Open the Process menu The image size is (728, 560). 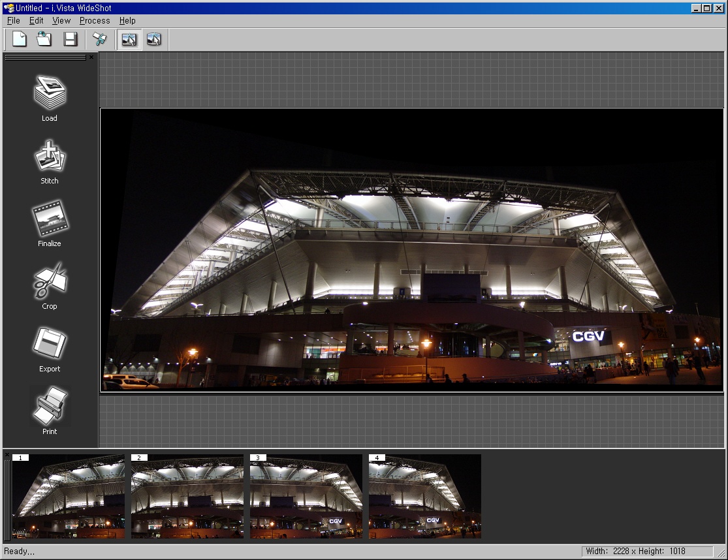(94, 20)
